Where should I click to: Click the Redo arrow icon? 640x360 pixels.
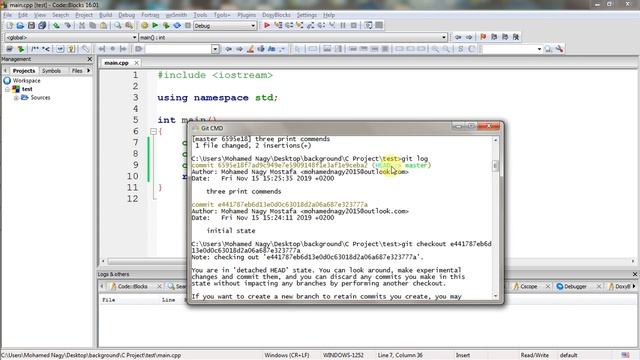(67, 25)
